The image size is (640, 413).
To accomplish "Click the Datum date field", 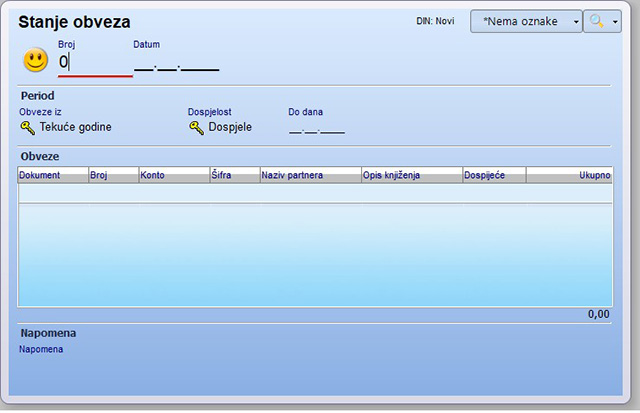I will [x=177, y=64].
